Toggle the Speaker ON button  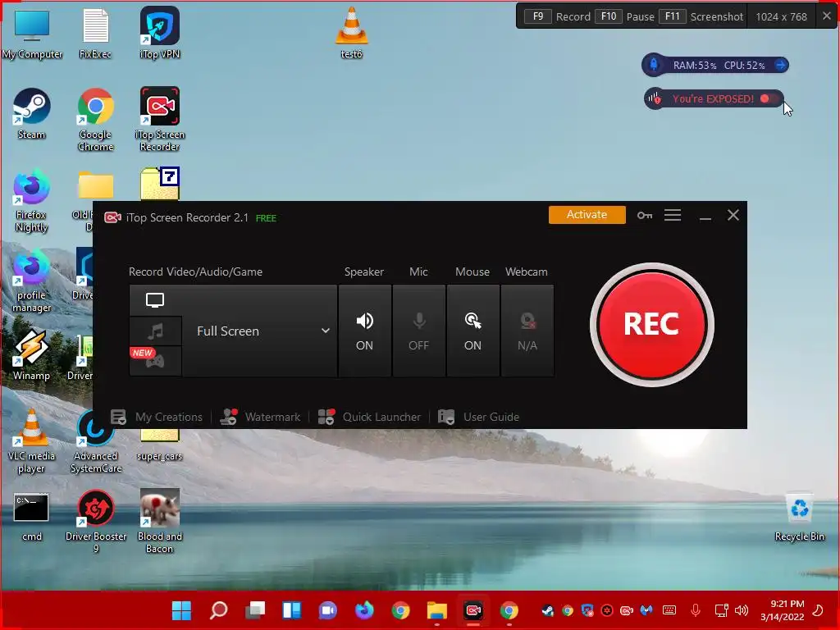(365, 331)
